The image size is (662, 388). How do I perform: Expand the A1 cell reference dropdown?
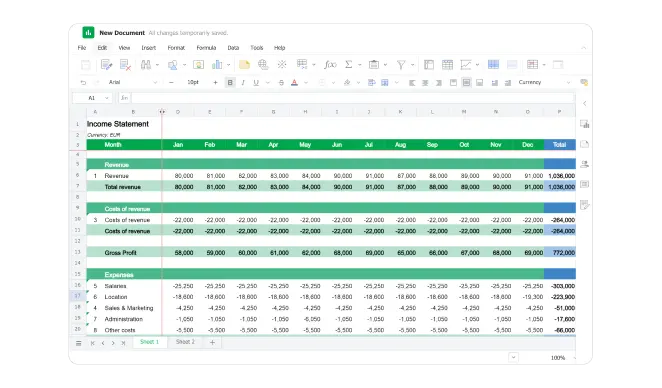click(x=107, y=98)
